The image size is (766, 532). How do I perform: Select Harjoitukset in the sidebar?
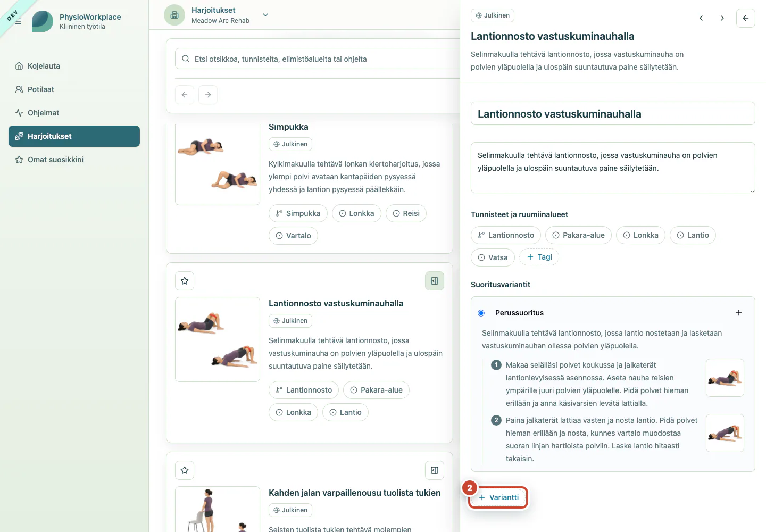coord(74,136)
